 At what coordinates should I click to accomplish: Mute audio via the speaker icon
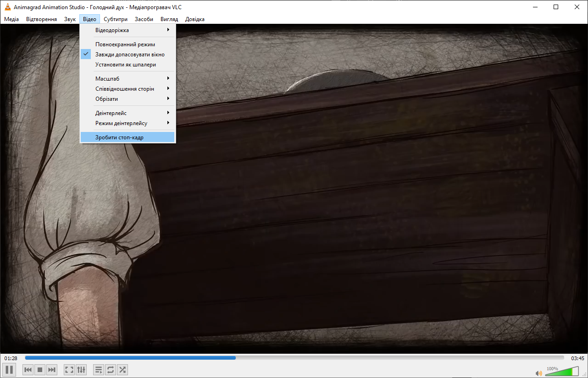pyautogui.click(x=538, y=373)
